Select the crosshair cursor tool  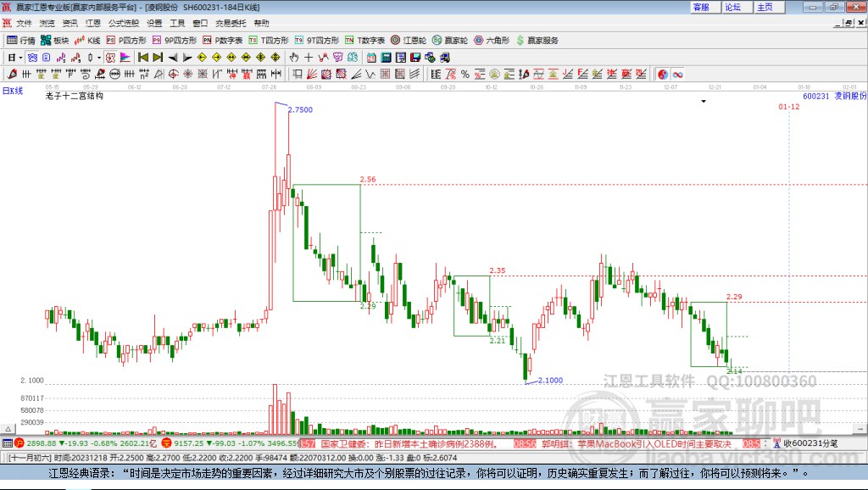[309, 58]
